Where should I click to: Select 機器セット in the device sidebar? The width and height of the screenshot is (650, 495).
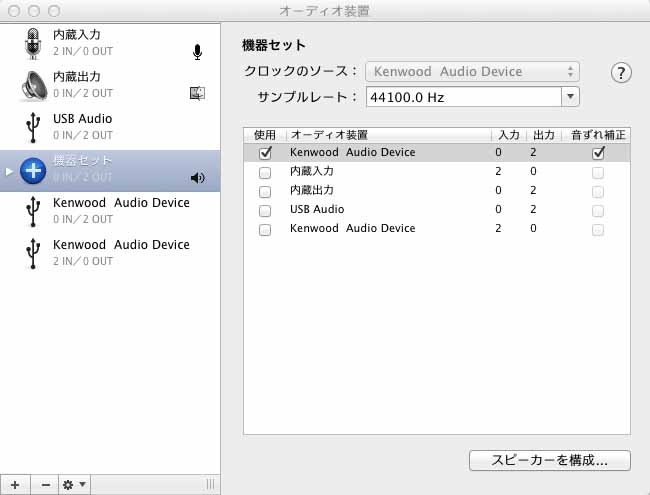click(x=110, y=171)
